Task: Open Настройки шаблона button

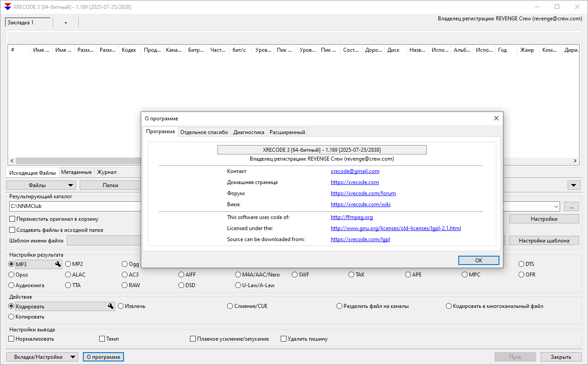Action: coord(544,241)
